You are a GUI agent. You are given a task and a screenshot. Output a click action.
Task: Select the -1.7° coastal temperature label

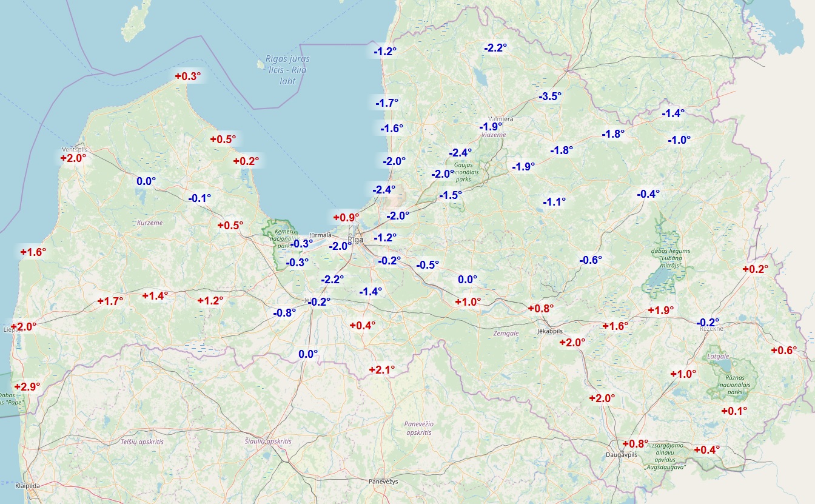click(387, 102)
